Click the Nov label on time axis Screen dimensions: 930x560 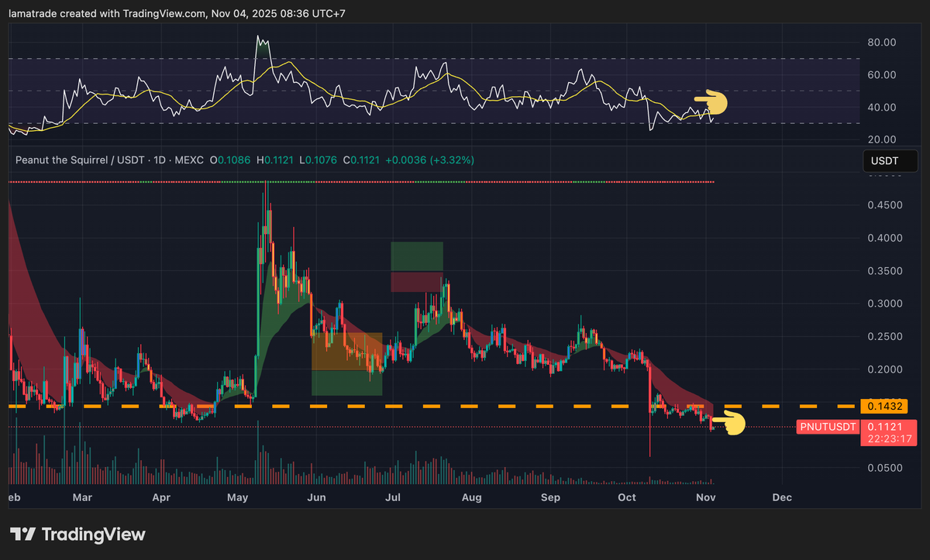[x=706, y=497]
